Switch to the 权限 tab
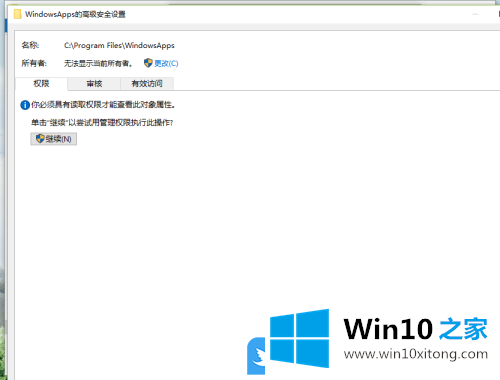500x380 pixels. [x=41, y=84]
